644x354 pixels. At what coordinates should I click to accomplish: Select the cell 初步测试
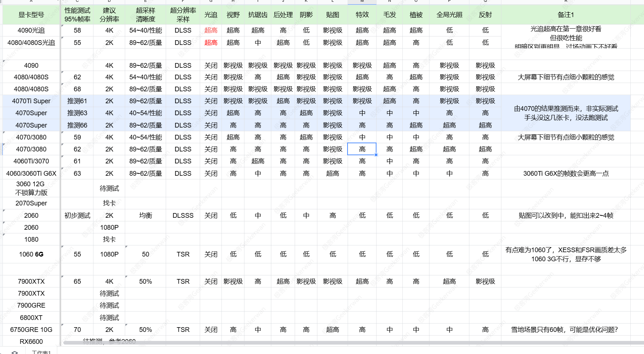(x=77, y=216)
